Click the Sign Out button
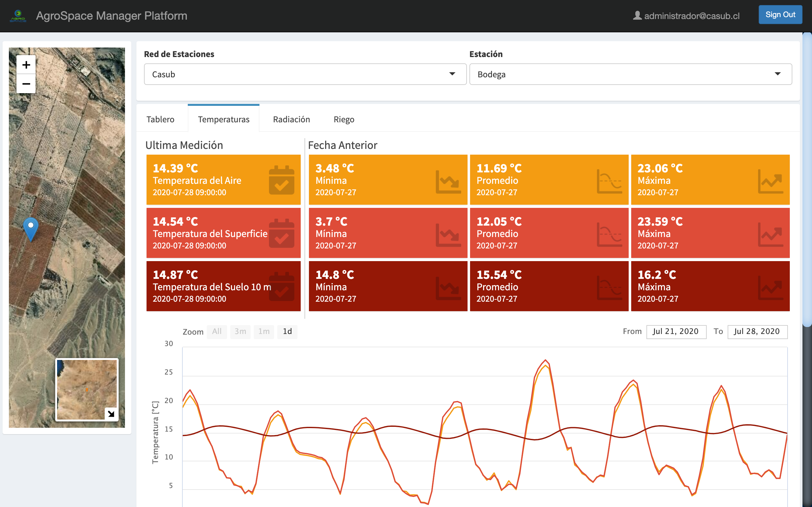 tap(780, 15)
